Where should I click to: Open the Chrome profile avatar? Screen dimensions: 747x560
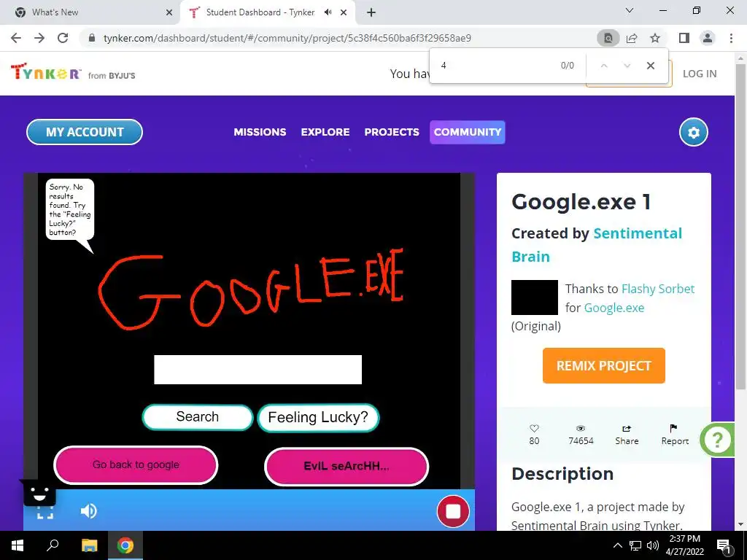(708, 38)
